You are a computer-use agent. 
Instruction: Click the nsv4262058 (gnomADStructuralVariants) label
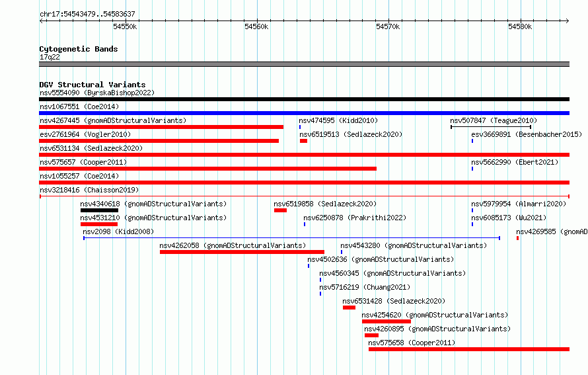pos(233,245)
